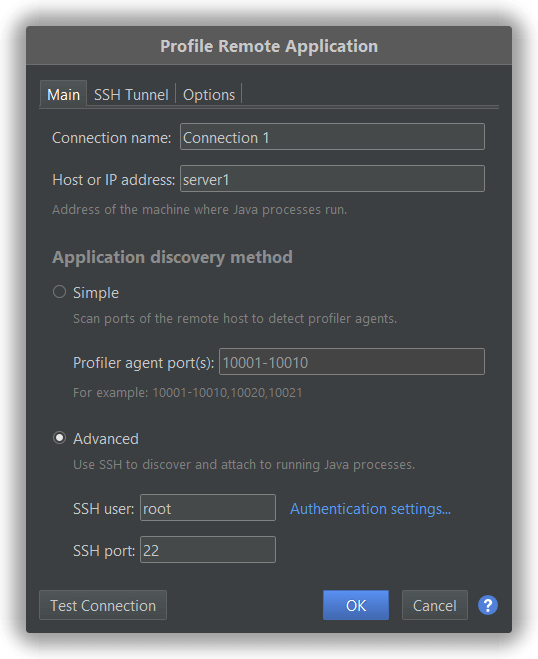Focus the Host or IP address field

(x=332, y=179)
